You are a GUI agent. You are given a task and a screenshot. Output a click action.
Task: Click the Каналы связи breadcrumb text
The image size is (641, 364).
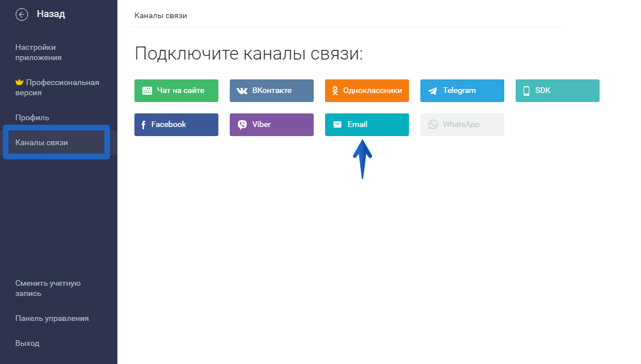click(x=161, y=15)
